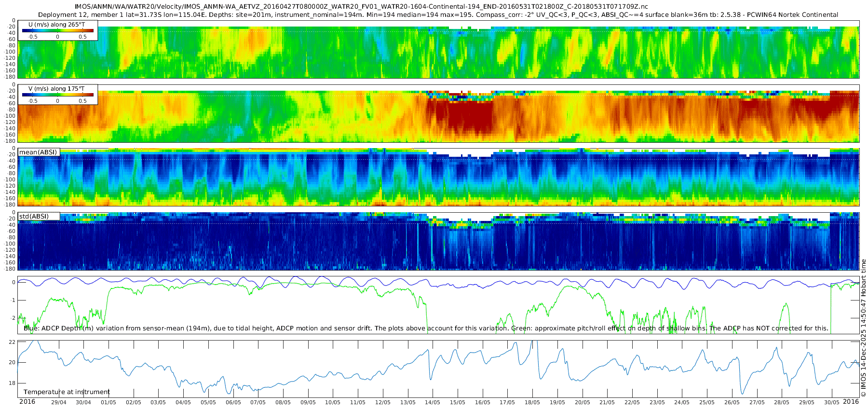This screenshot has width=868, height=410.
Task: Click the 16/05 date tick label
Action: pos(483,403)
